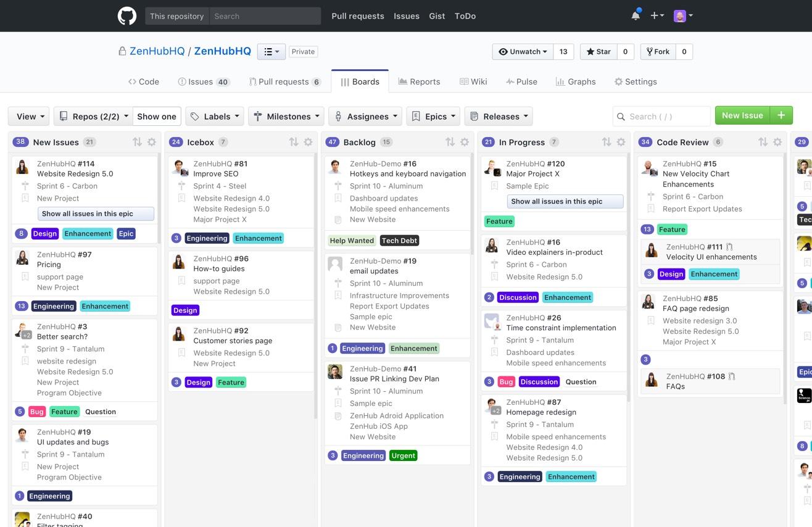This screenshot has width=812, height=527.
Task: Sort the New Issues pipeline
Action: coord(137,142)
